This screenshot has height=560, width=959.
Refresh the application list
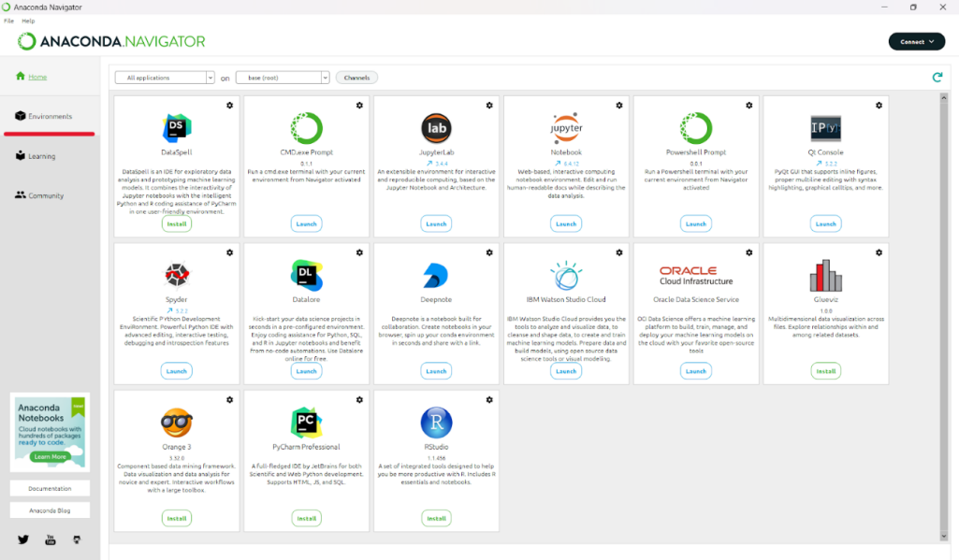click(937, 77)
